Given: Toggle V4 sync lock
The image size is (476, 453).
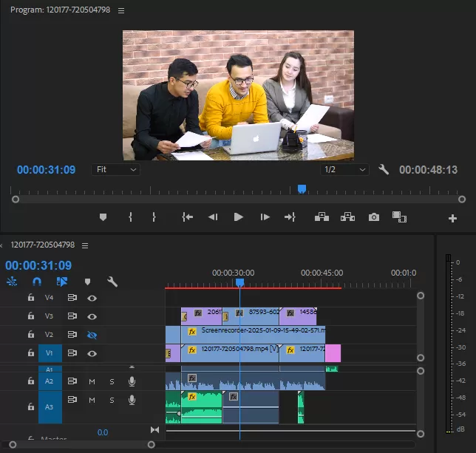Looking at the screenshot, I should click(x=72, y=298).
